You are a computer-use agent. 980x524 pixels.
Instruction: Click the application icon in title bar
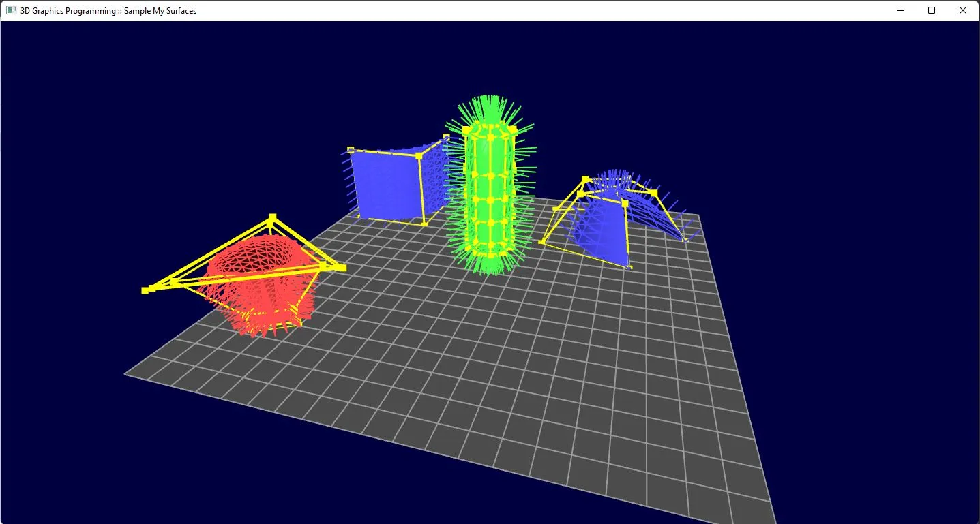(x=11, y=10)
